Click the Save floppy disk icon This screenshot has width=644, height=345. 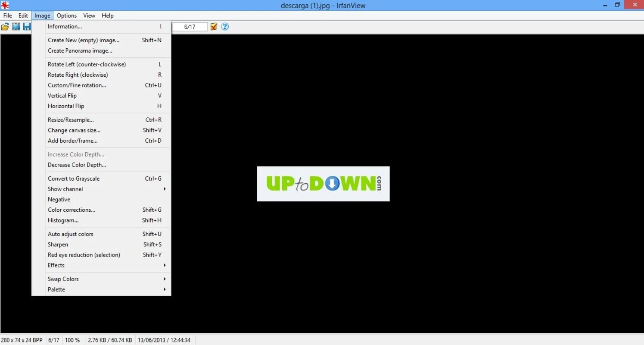[x=27, y=27]
